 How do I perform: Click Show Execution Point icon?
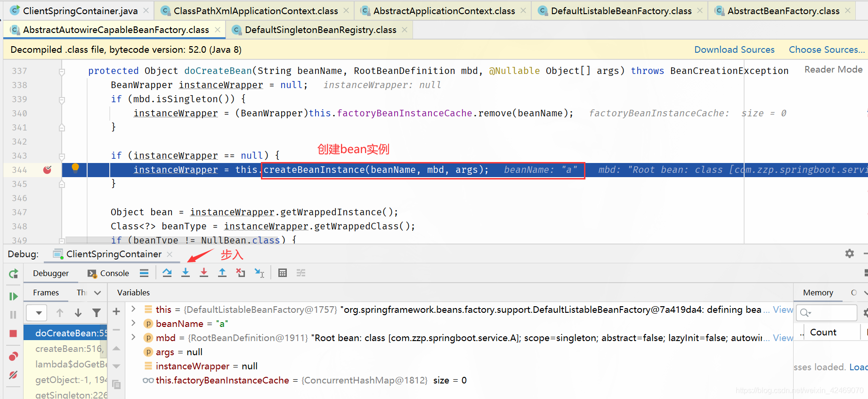pyautogui.click(x=144, y=273)
